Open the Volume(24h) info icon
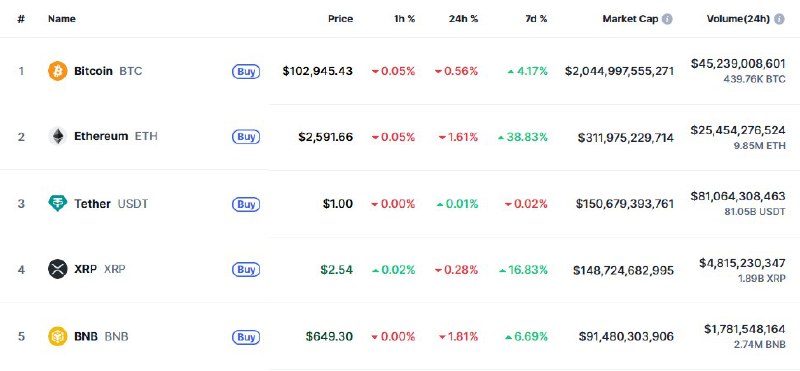 point(779,19)
